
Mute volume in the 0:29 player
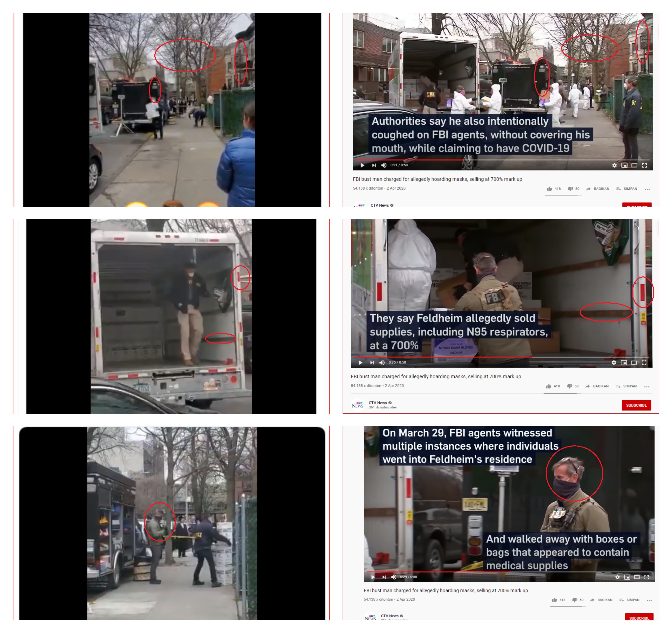[x=394, y=577]
